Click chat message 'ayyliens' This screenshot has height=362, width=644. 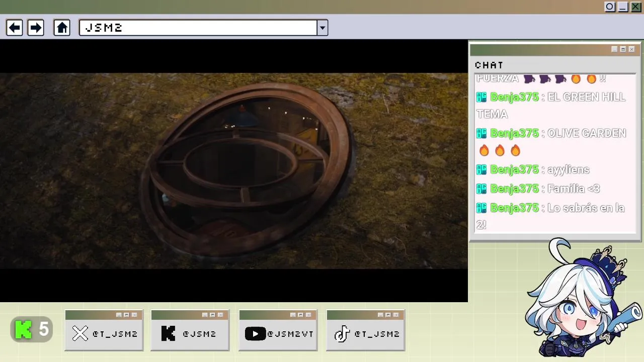coord(568,169)
